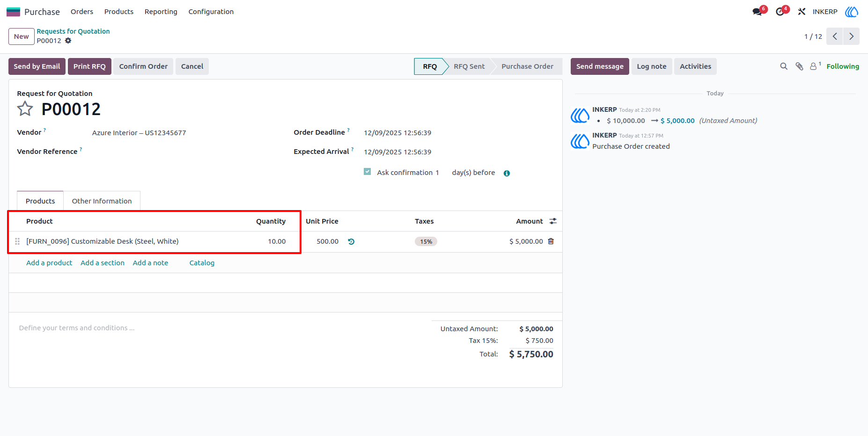
Task: Toggle the Following status
Action: [x=843, y=66]
